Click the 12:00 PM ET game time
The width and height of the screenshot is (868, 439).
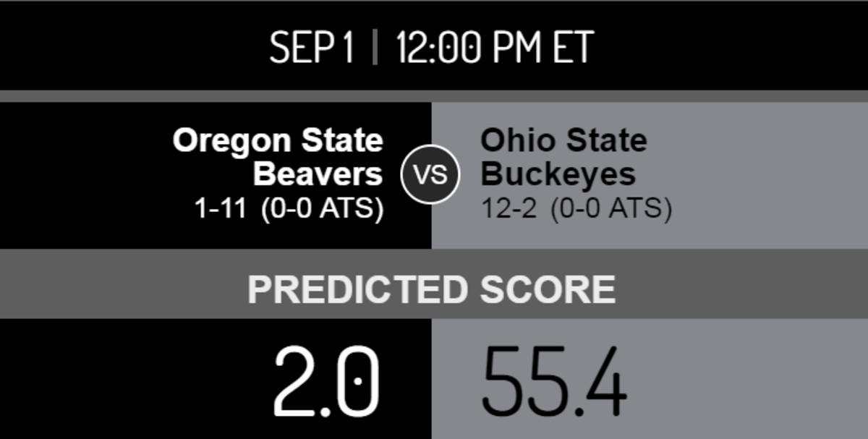tap(494, 48)
